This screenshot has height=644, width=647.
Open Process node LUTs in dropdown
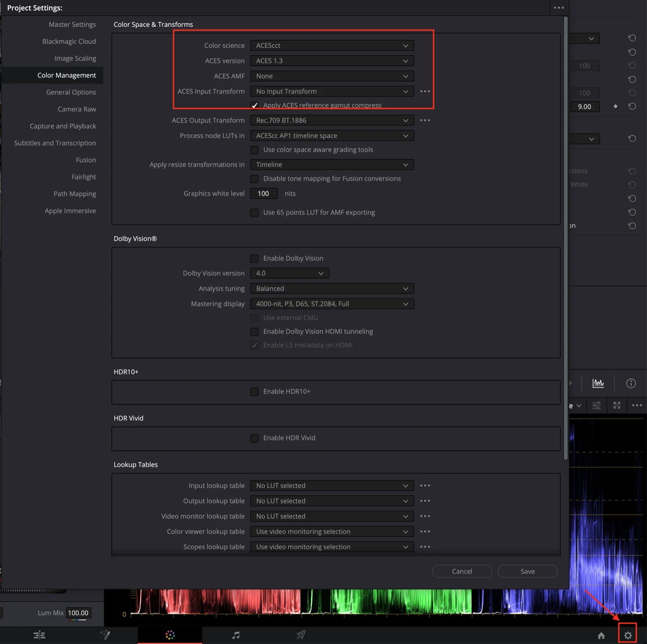pyautogui.click(x=332, y=136)
